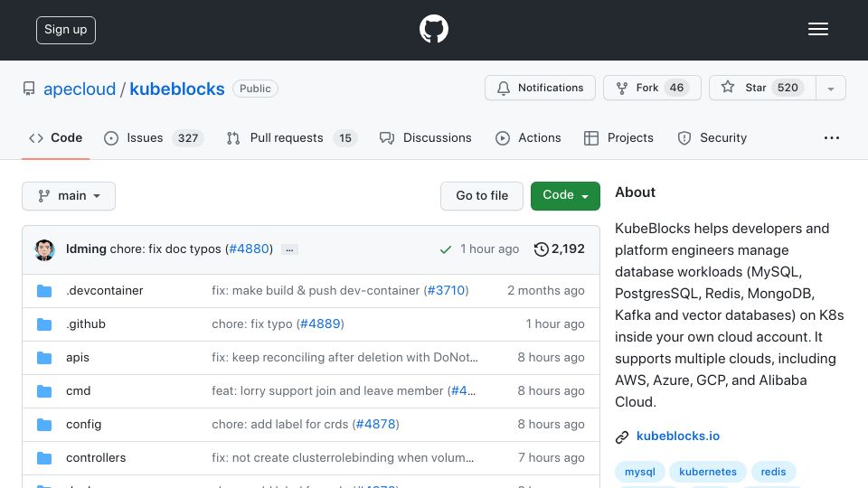
Task: Click ldming's avatar image
Action: 44,249
